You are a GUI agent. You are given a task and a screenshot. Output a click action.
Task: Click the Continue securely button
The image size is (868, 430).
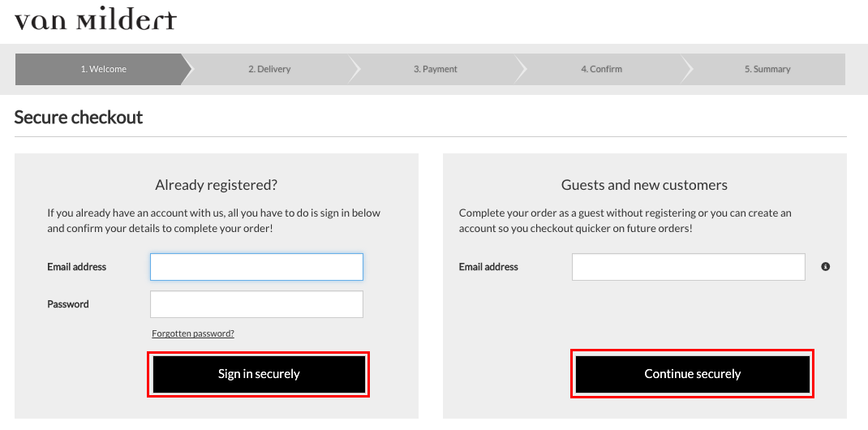point(693,374)
